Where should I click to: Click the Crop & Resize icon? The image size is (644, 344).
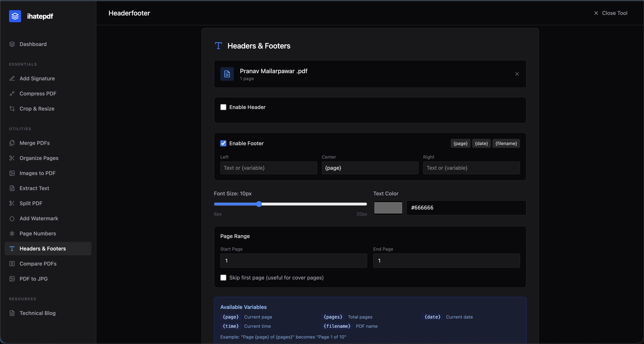click(12, 109)
